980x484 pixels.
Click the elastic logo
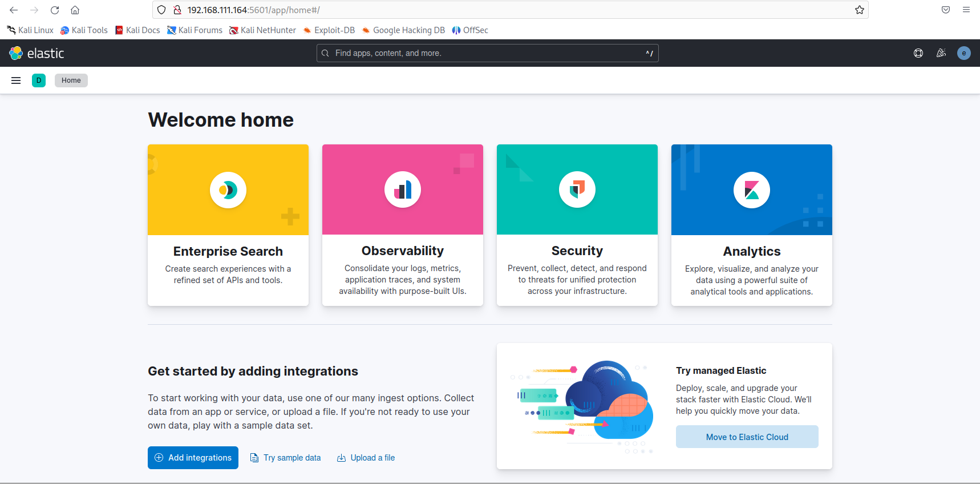(x=37, y=53)
